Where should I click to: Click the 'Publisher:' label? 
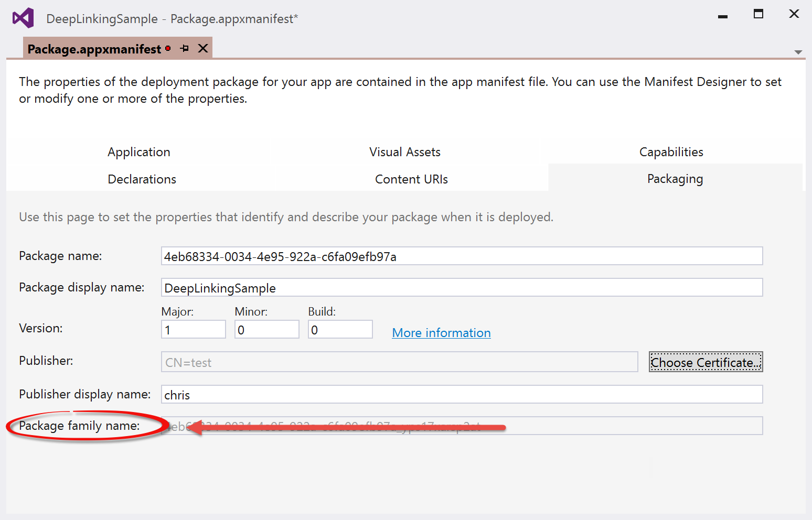tap(46, 361)
